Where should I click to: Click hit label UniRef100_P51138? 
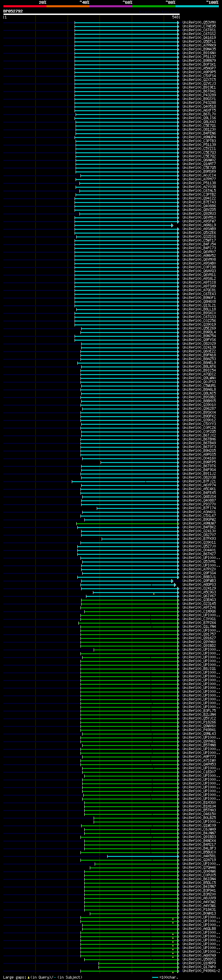click(x=199, y=183)
